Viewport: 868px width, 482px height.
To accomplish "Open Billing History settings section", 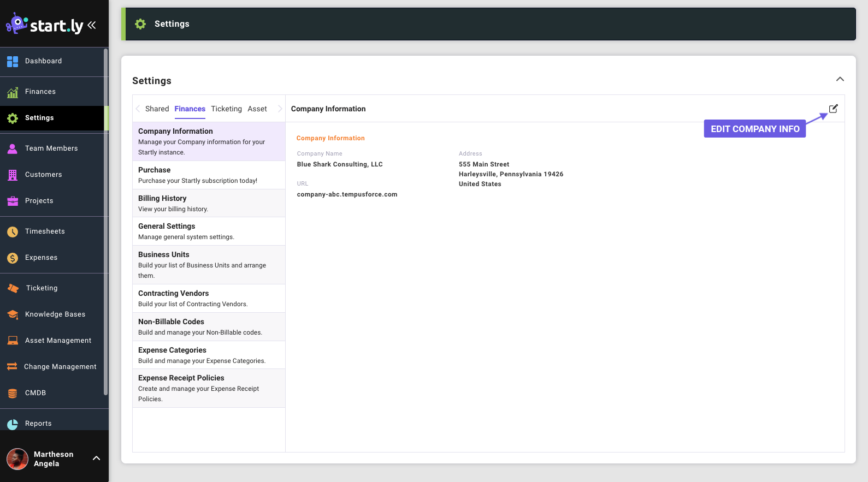I will pos(209,203).
